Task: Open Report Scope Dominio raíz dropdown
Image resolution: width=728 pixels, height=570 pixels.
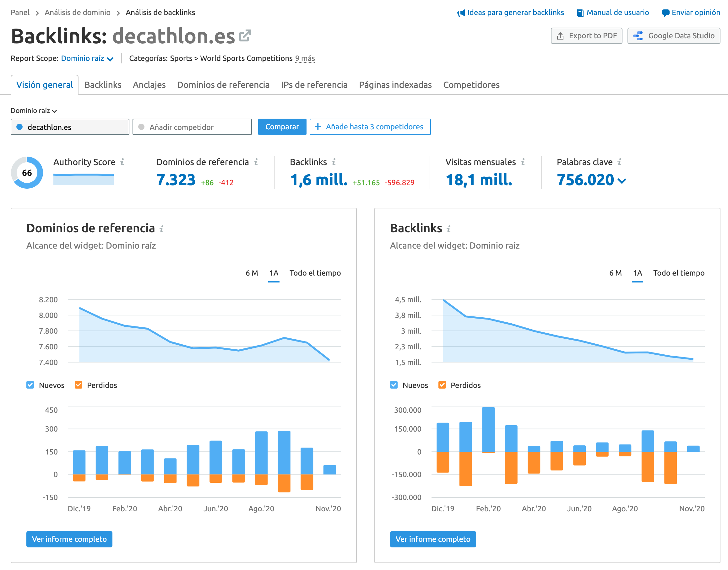Action: (87, 58)
